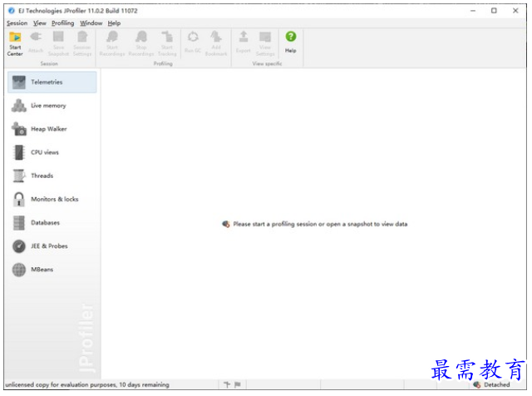Open the Start Center

tap(15, 43)
